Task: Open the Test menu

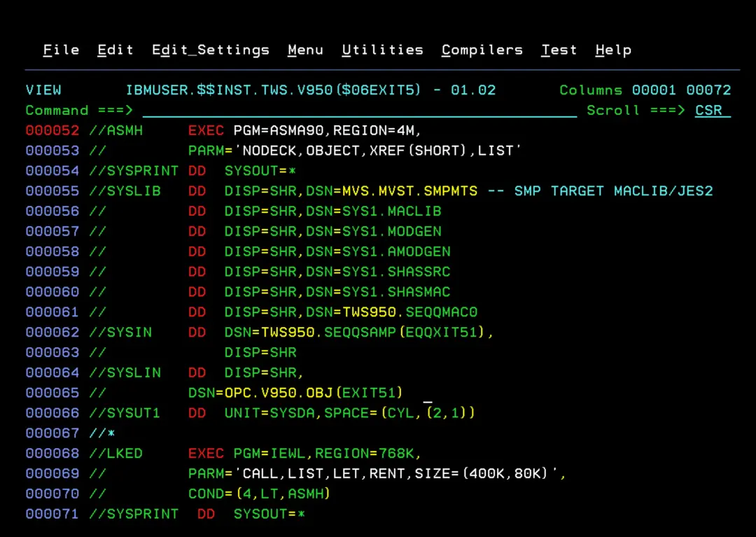Action: 559,50
